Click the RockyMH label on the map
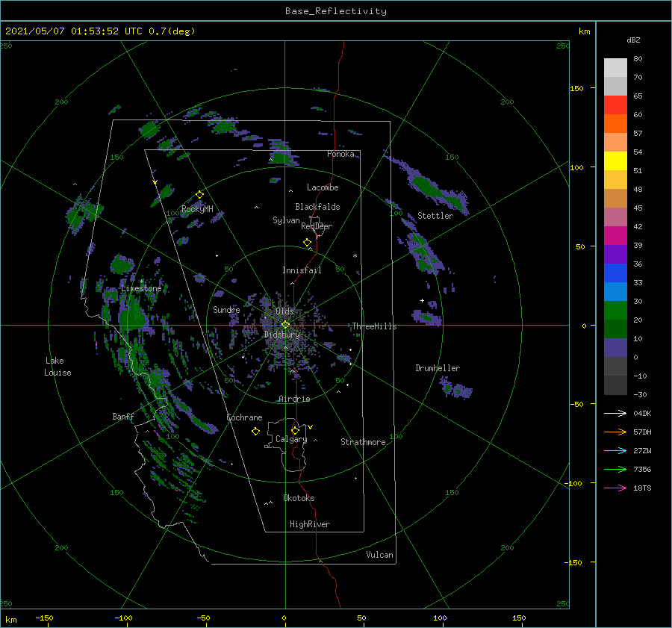 [x=197, y=209]
